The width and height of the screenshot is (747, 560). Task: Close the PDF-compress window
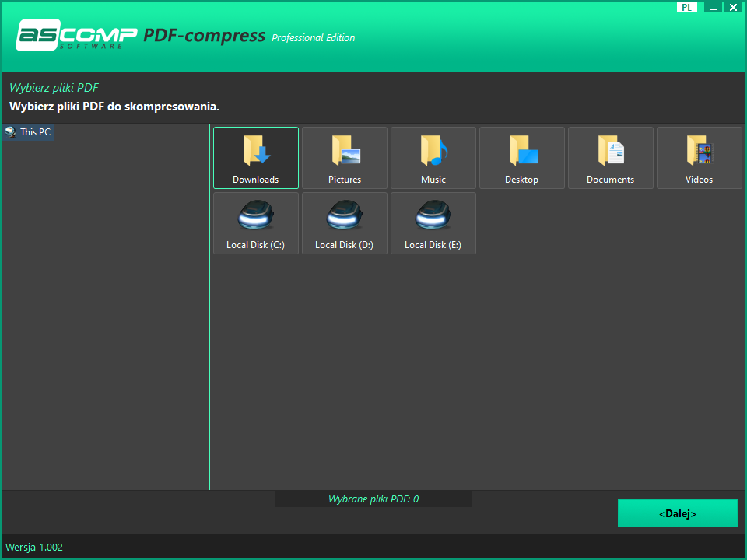(733, 7)
